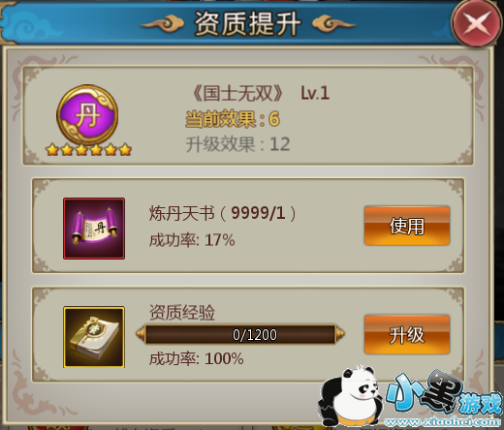Click the 小黑游戏 watermark logo text

pyautogui.click(x=444, y=393)
